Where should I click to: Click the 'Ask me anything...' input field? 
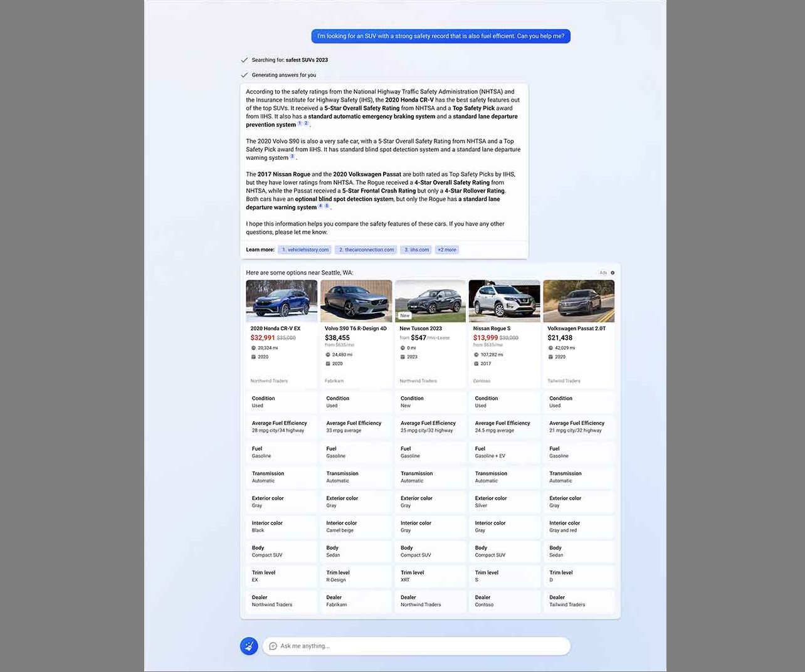[416, 646]
